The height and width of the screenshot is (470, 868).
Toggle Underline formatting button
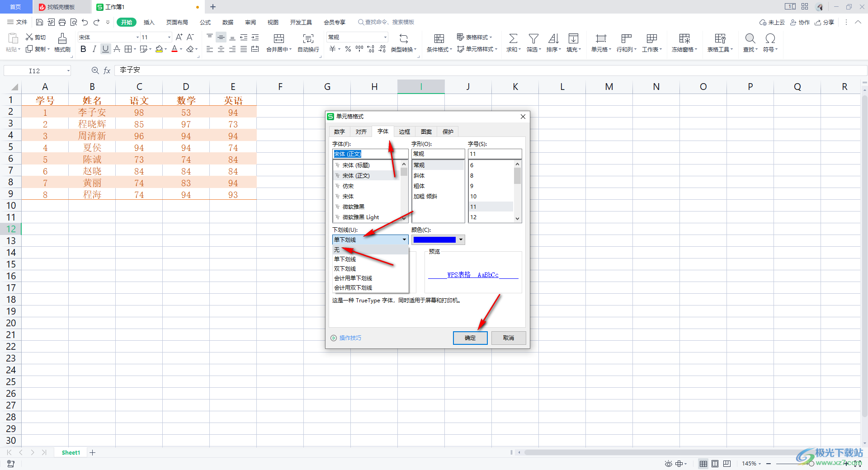[x=105, y=49]
